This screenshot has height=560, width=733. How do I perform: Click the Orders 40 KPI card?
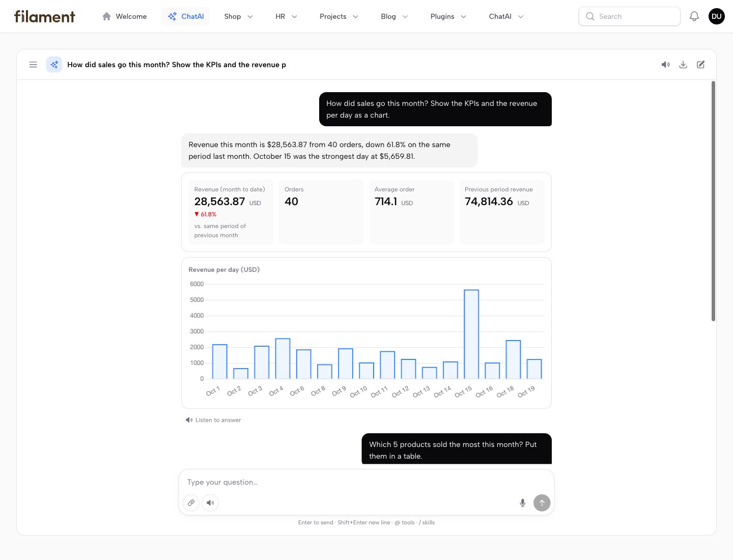321,212
